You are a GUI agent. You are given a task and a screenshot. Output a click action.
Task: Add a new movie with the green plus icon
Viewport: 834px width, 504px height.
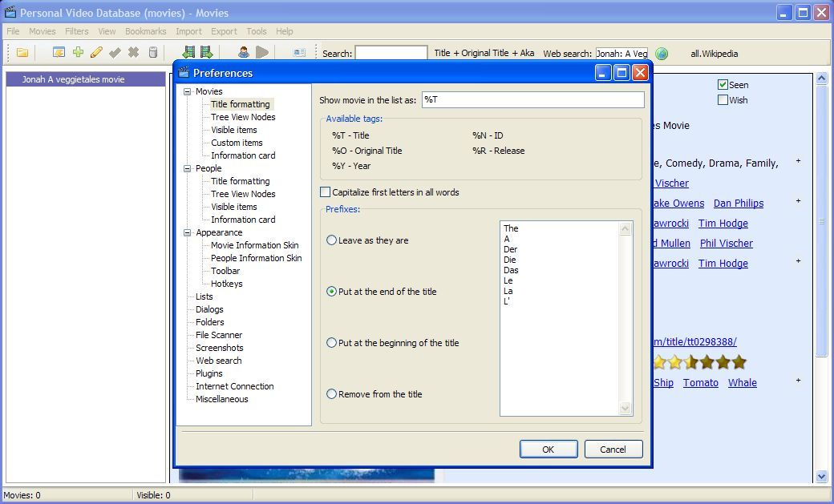[x=77, y=54]
